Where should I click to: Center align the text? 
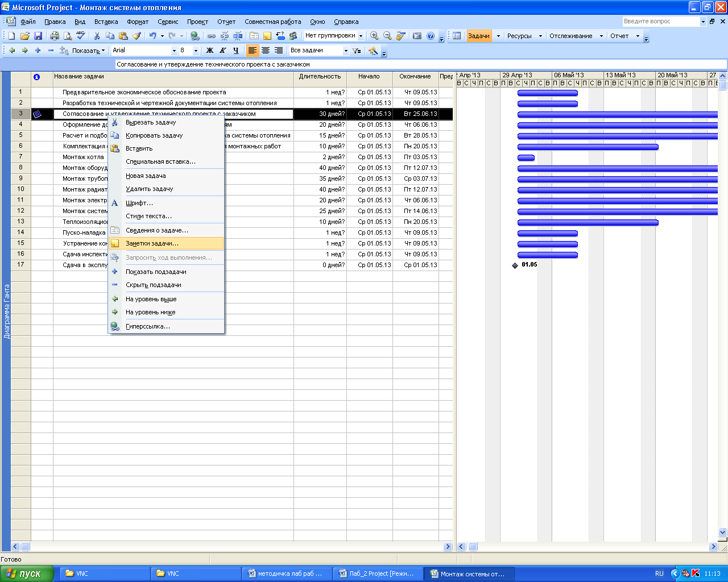pos(266,51)
